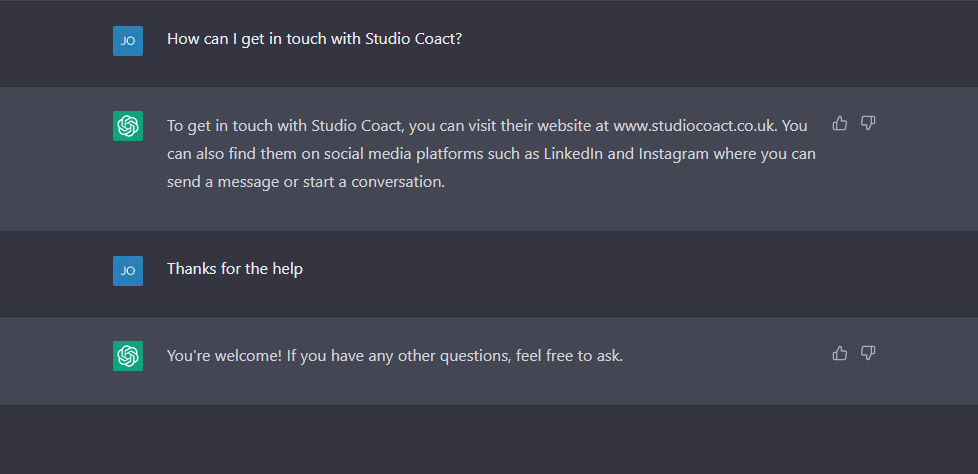Give thumbs down to "You're welcome" reply
The height and width of the screenshot is (474, 978).
(x=868, y=354)
